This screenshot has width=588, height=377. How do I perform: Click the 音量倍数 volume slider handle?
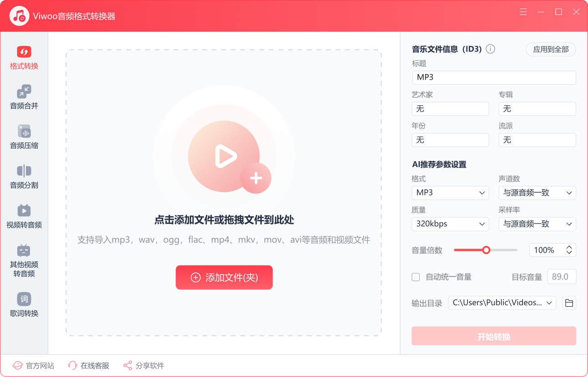[x=486, y=250]
